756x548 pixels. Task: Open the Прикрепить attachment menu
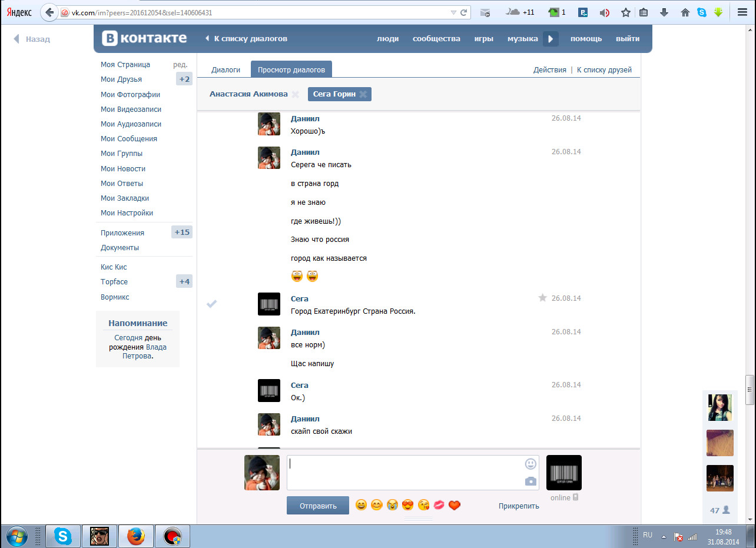click(x=519, y=506)
